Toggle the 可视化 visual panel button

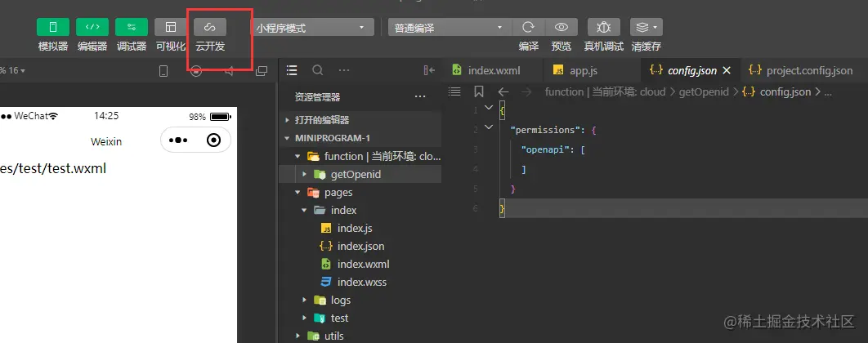tap(171, 27)
